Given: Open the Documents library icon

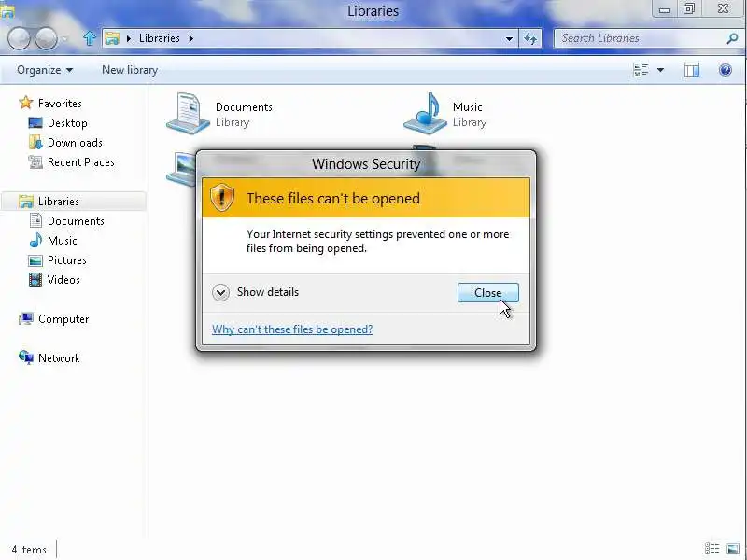Looking at the screenshot, I should click(188, 113).
